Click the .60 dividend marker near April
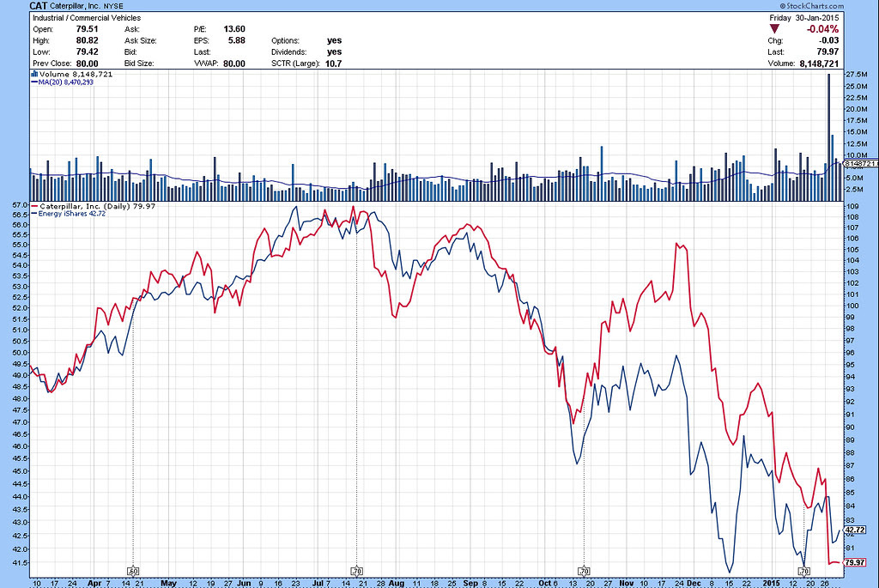Image resolution: width=879 pixels, height=588 pixels. pos(133,572)
